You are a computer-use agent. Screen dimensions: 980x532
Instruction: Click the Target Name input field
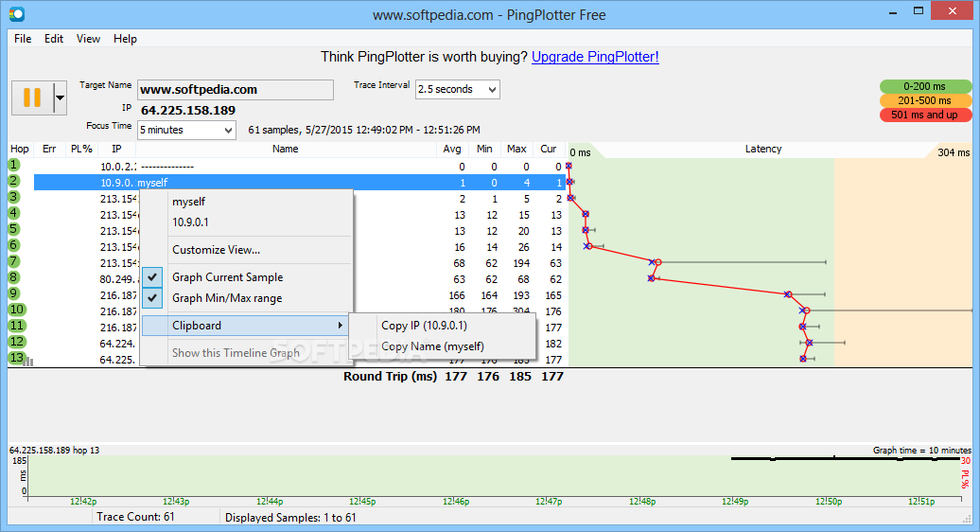click(x=235, y=89)
